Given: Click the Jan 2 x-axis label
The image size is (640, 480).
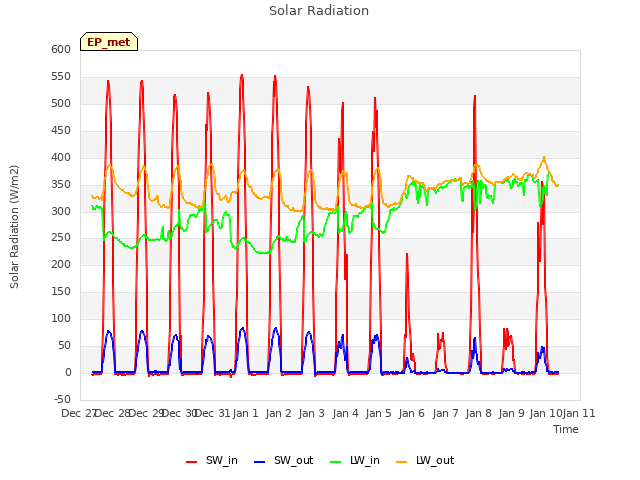Looking at the screenshot, I should click(278, 413).
